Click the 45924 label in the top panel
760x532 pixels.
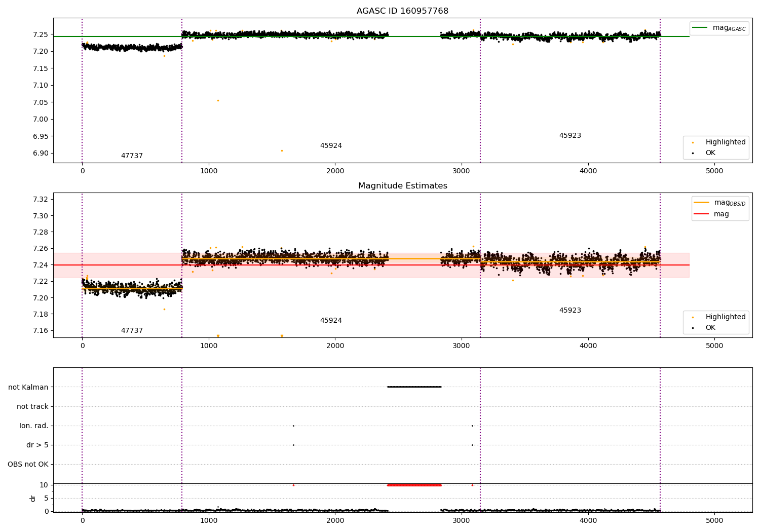coord(331,145)
